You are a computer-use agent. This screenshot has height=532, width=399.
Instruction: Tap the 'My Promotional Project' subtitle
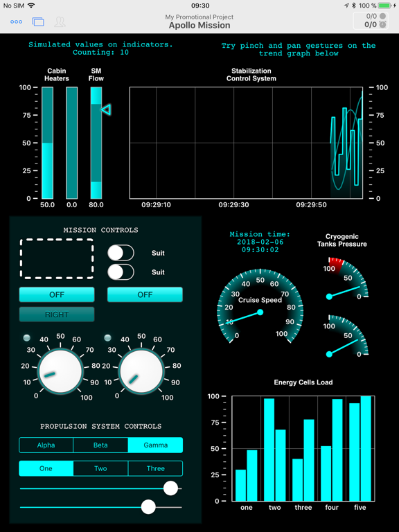pos(199,17)
